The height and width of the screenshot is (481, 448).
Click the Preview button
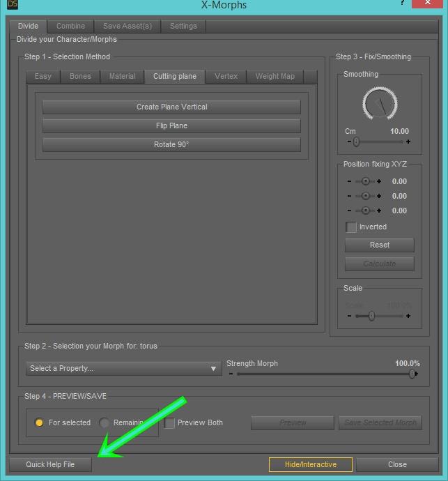(x=293, y=423)
